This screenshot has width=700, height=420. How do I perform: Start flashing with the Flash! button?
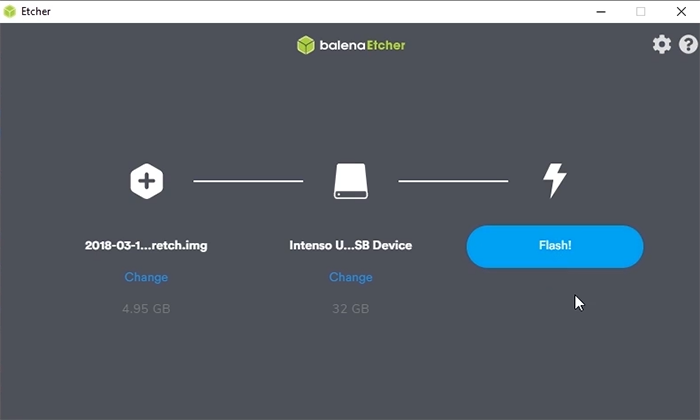555,246
